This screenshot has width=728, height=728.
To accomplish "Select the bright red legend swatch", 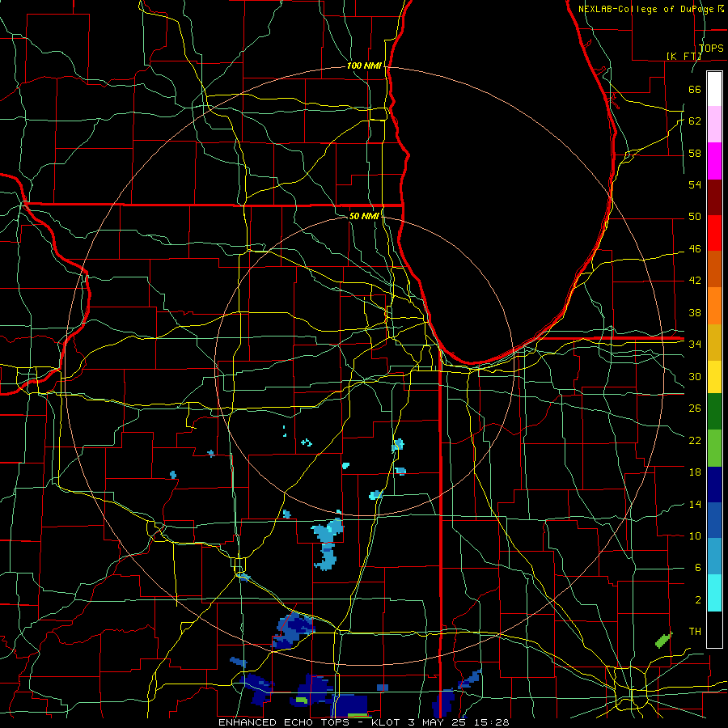I will point(714,233).
